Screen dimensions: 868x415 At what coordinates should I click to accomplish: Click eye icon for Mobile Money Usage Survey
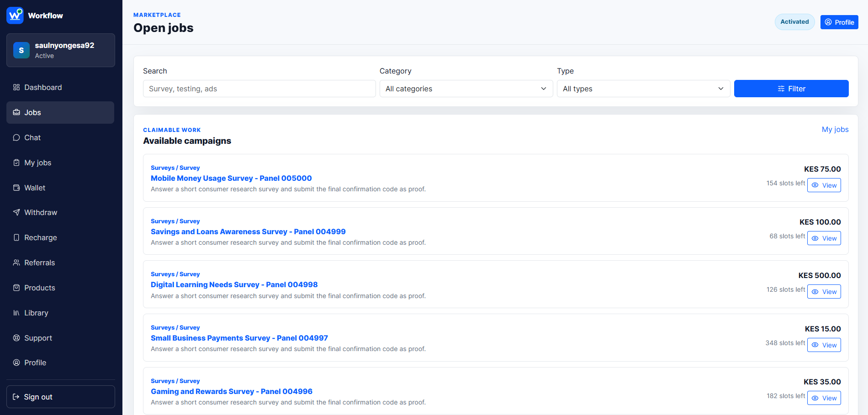tap(815, 185)
